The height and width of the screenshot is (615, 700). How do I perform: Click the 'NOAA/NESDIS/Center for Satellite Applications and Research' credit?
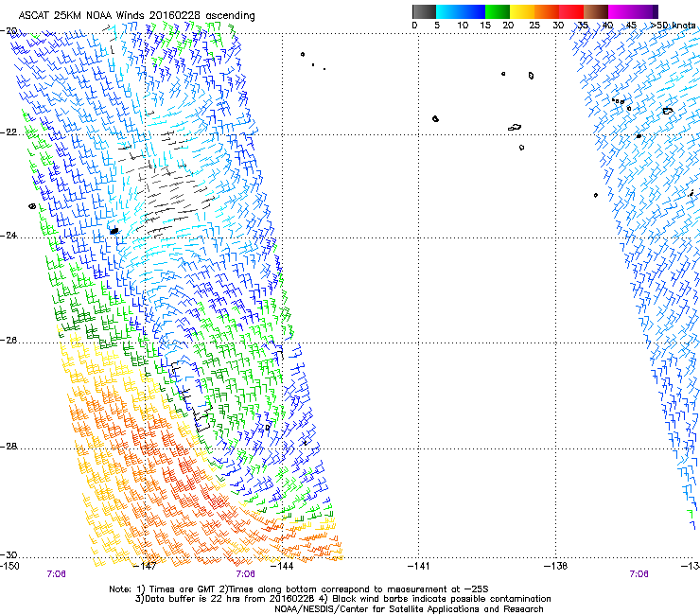point(409,609)
